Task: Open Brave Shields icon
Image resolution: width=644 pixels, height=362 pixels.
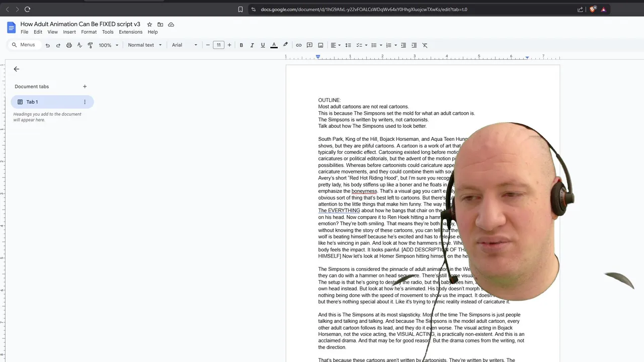Action: pos(593,9)
